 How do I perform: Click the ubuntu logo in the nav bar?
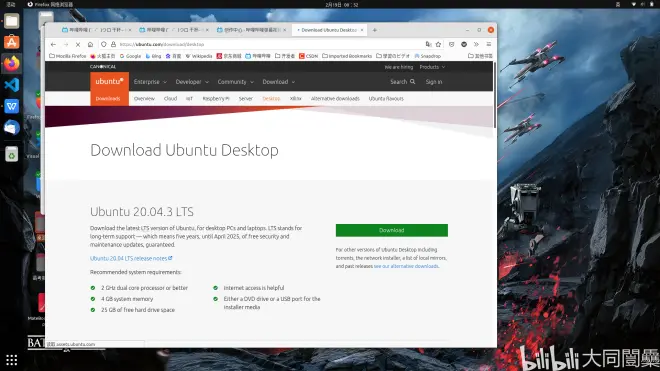coord(109,81)
